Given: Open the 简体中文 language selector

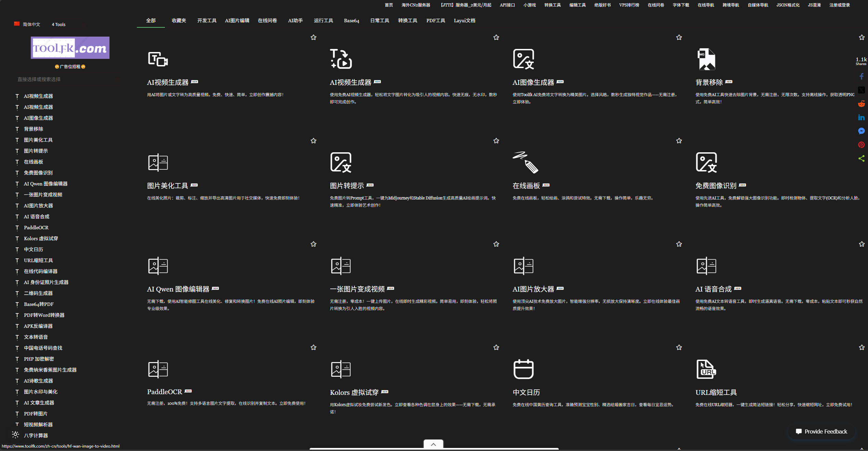Looking at the screenshot, I should click(31, 24).
